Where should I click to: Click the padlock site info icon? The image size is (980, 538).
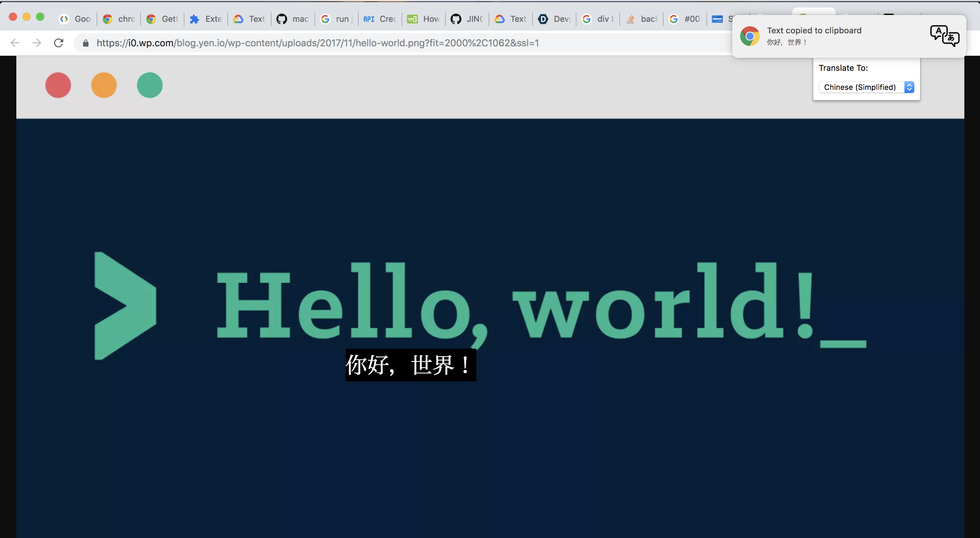86,43
